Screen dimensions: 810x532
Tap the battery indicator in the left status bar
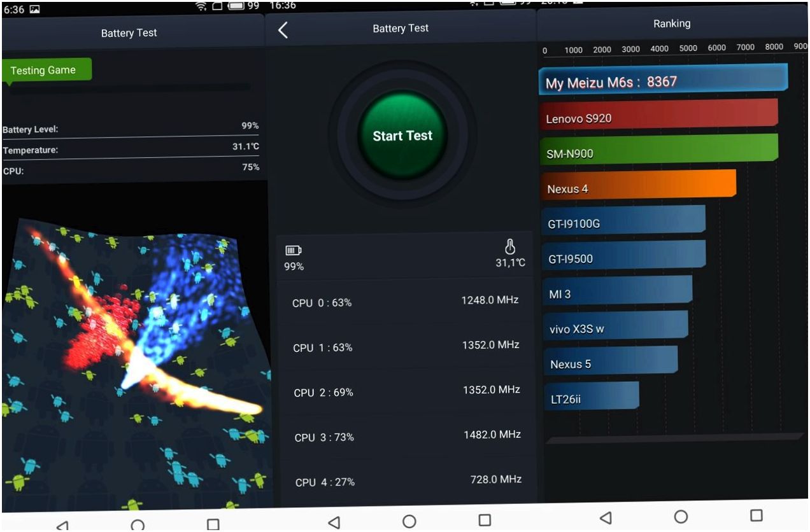[236, 7]
